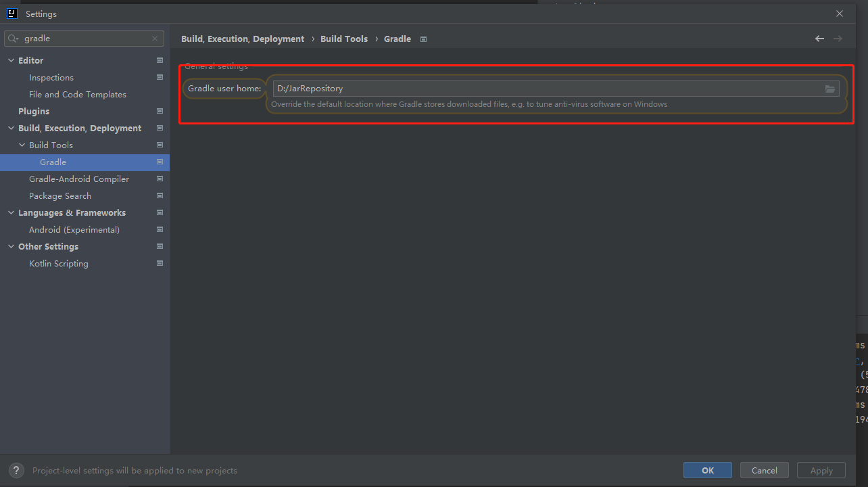Collapse Languages & Frameworks section

pyautogui.click(x=11, y=212)
